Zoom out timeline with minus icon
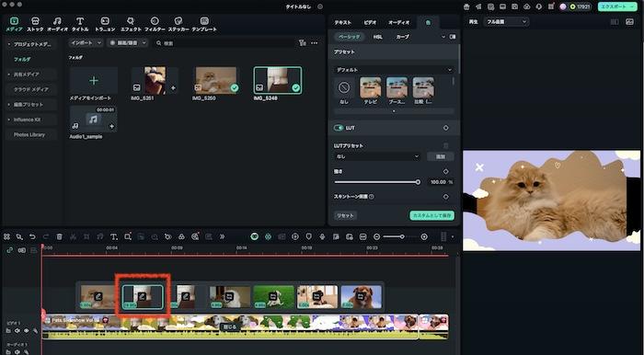Image resolution: width=644 pixels, height=355 pixels. pos(376,236)
